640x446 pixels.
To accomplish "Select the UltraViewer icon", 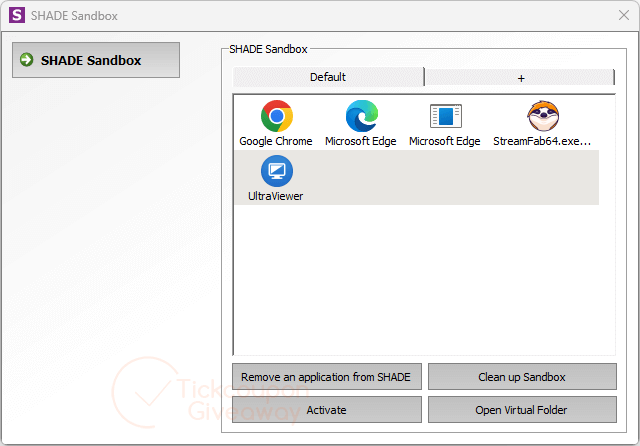I will (x=277, y=171).
